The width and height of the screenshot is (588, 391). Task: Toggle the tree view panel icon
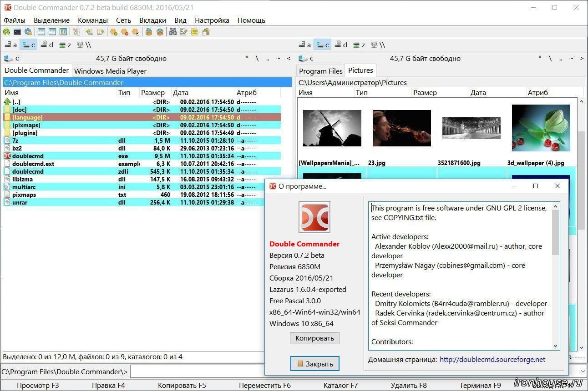tap(76, 32)
